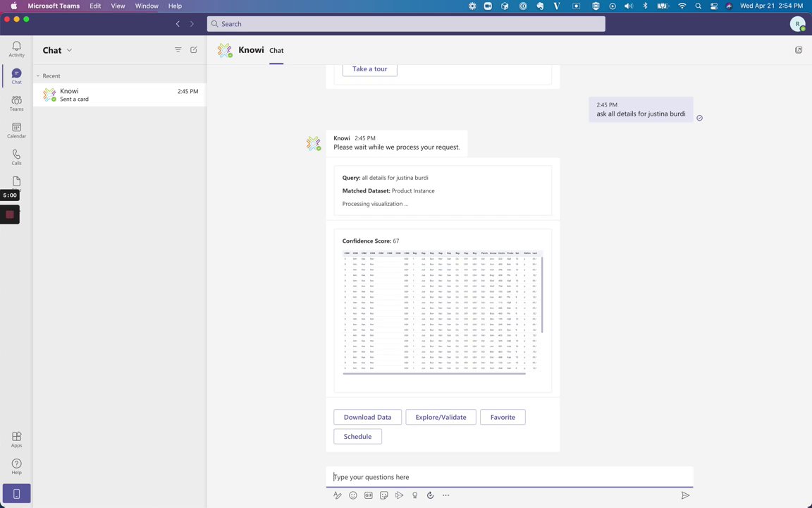Open Help in the sidebar
The image size is (812, 508).
17,466
